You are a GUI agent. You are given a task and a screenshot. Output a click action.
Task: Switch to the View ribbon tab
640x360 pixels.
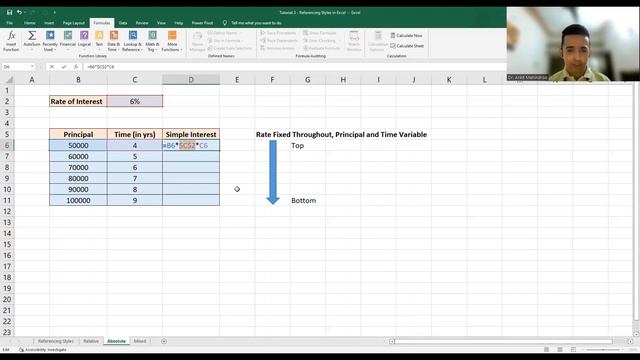coord(161,23)
